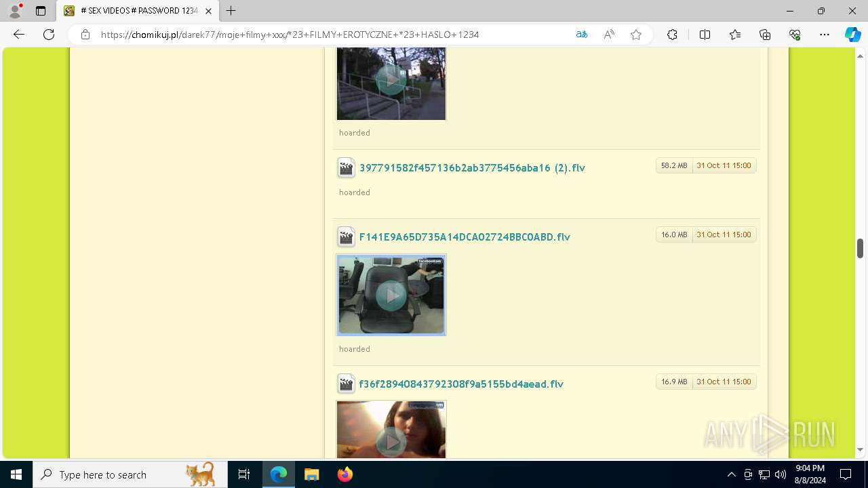The image size is (868, 488).
Task: Click 'hoarded' under 397791582f457136 file
Action: (x=355, y=192)
